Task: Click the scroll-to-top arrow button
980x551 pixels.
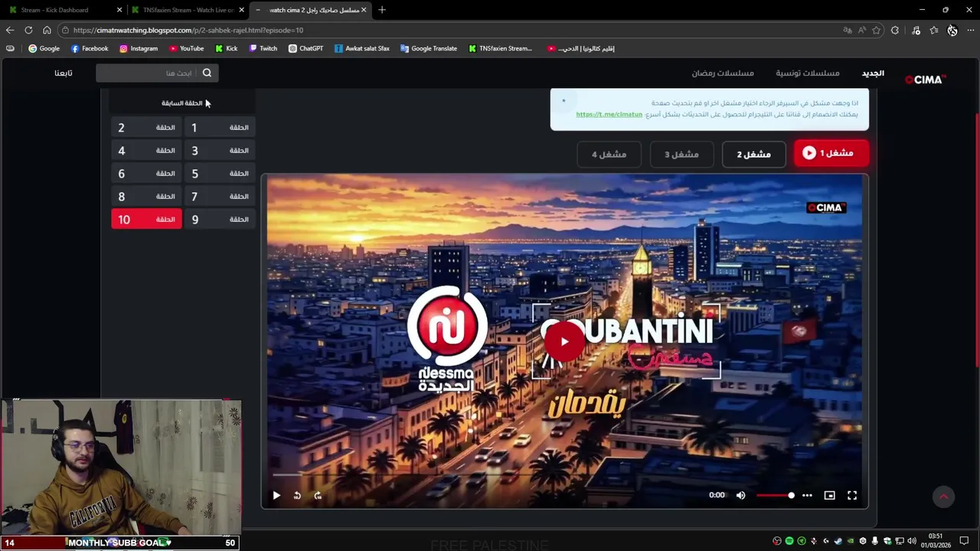Action: pyautogui.click(x=943, y=497)
